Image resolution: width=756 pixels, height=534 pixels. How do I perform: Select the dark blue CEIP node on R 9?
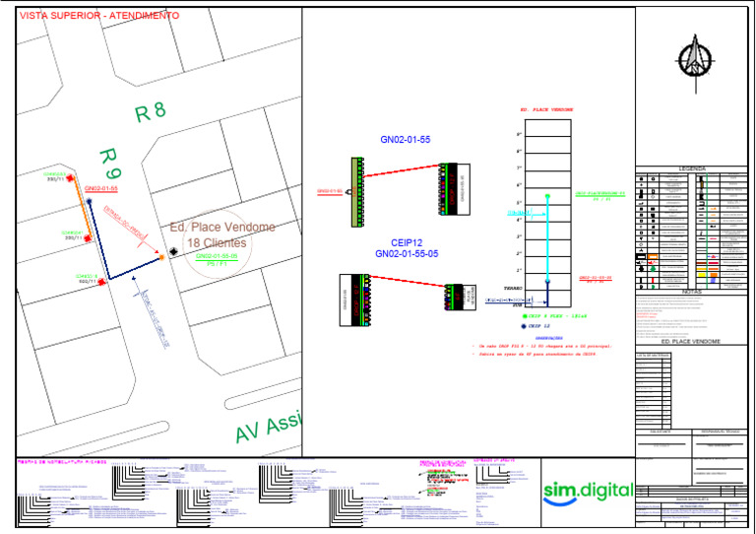[89, 201]
